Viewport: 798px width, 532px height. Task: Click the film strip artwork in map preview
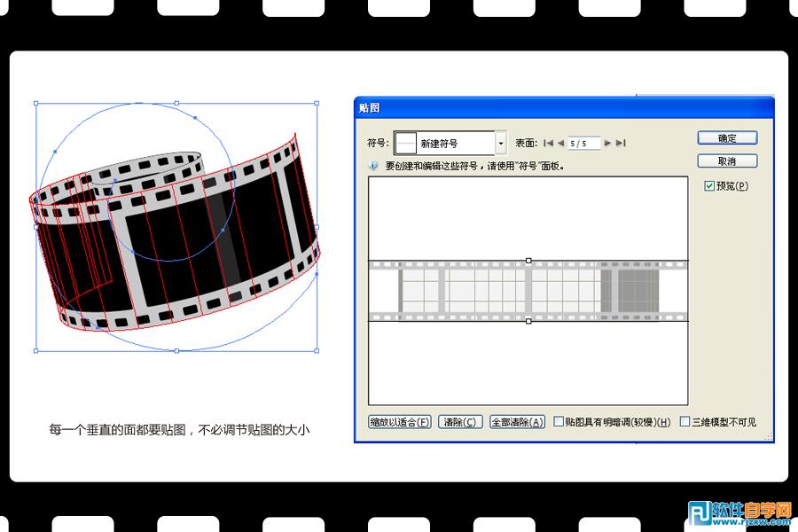tap(528, 291)
